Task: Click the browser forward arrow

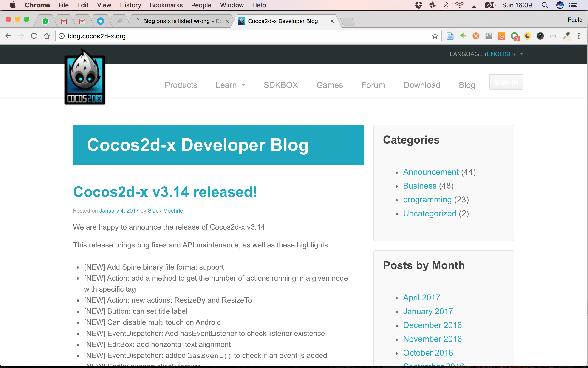Action: pyautogui.click(x=21, y=36)
